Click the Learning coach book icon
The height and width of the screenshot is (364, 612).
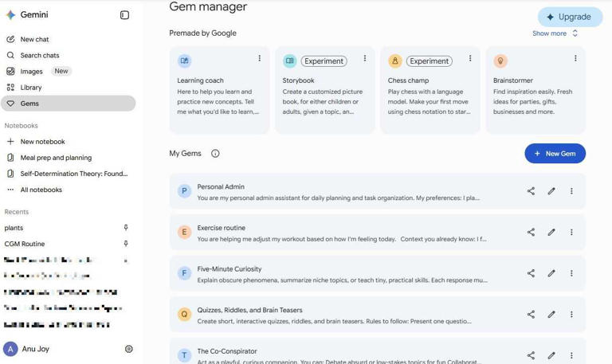(x=184, y=61)
